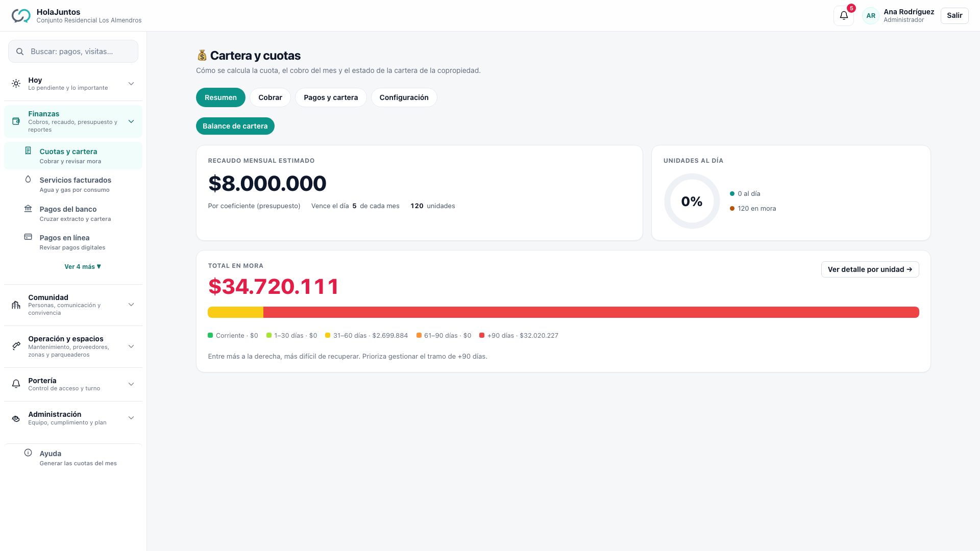Click Ver detalle por unidad button
Image resolution: width=980 pixels, height=551 pixels.
coord(870,269)
